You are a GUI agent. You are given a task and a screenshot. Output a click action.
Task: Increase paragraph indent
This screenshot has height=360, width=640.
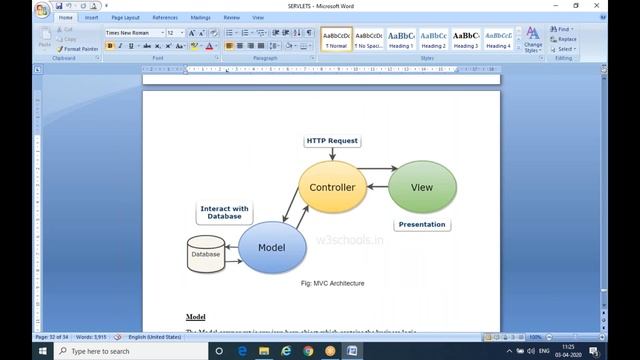click(x=286, y=33)
